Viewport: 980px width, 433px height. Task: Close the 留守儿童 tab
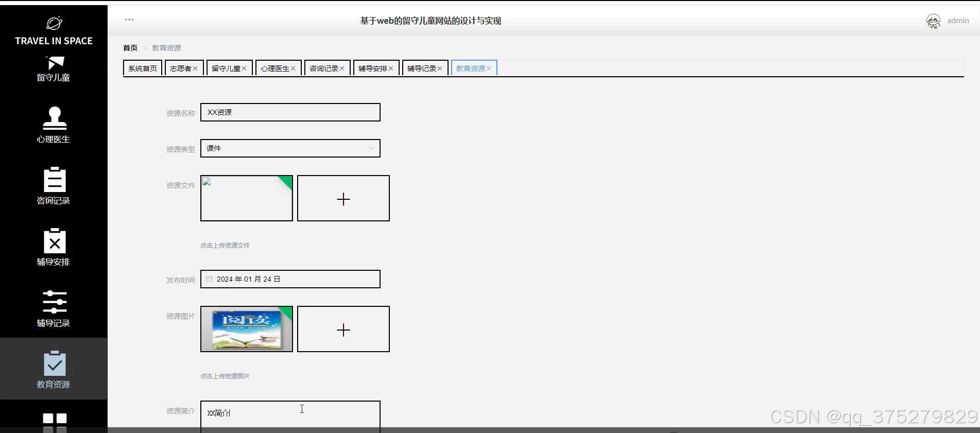click(244, 68)
